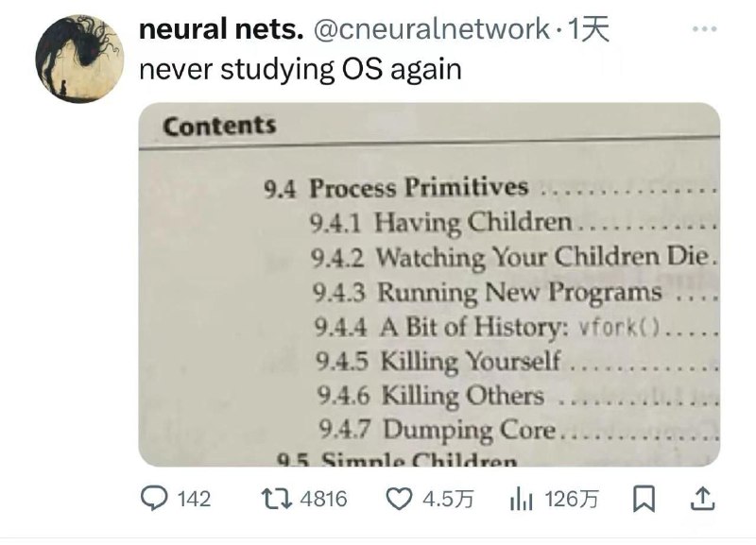Click the neural nets. display name
Screen dimensions: 756x545
click(x=221, y=30)
